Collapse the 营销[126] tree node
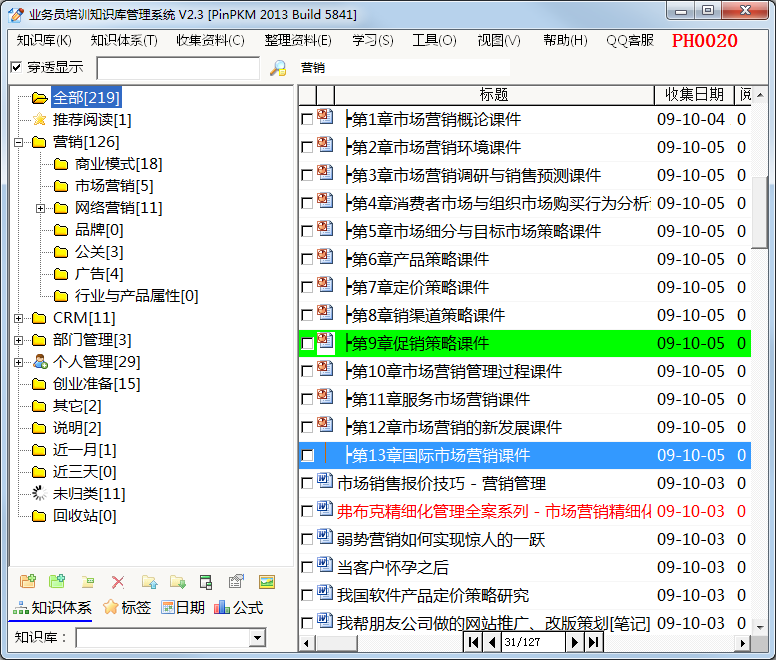This screenshot has width=776, height=660. [x=19, y=142]
